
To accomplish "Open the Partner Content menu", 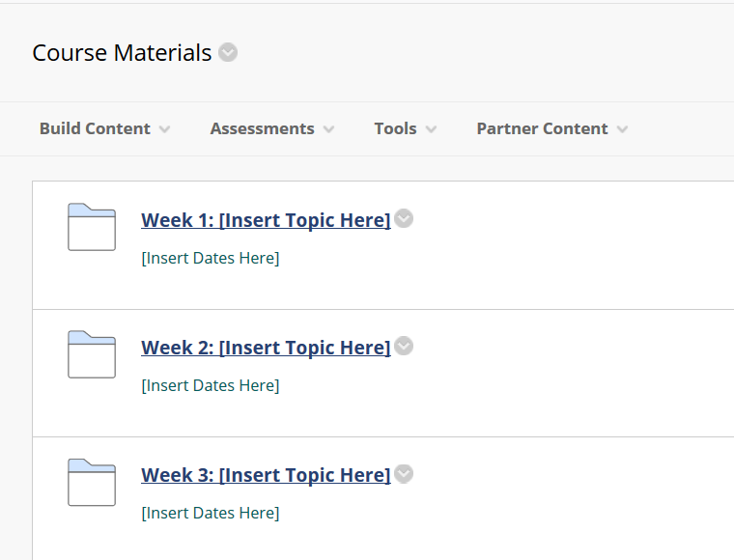I will [552, 128].
